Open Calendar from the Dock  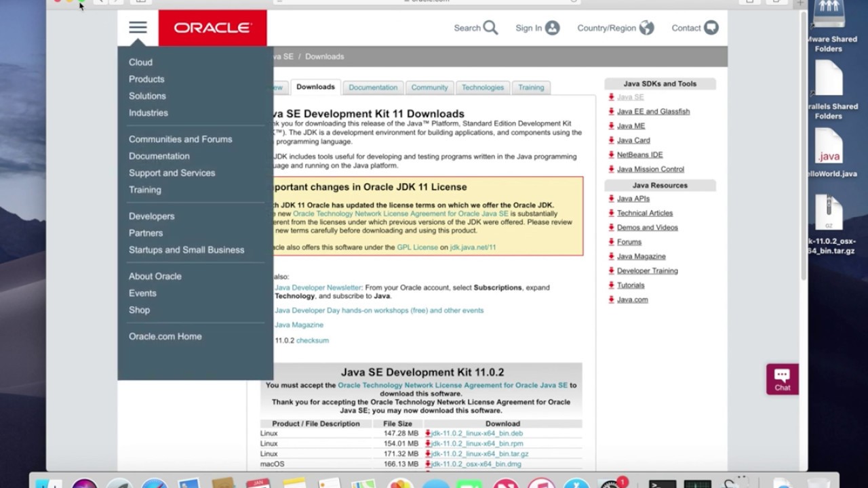click(x=258, y=483)
